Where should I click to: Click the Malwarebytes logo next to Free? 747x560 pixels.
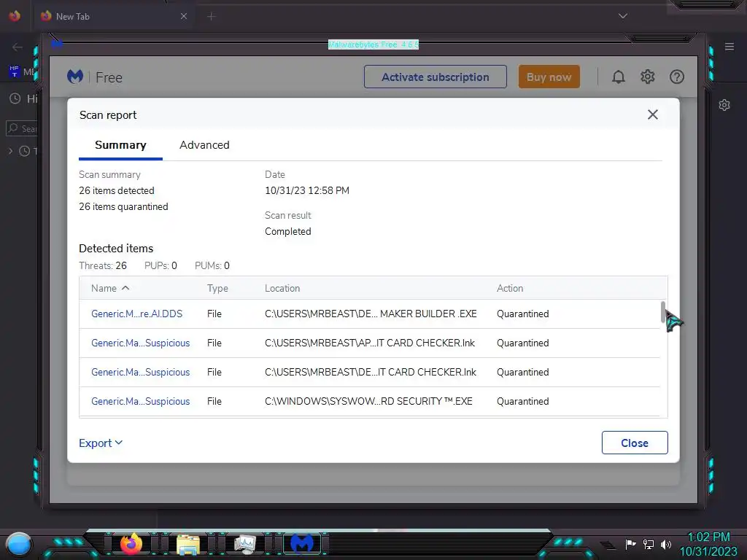click(x=75, y=77)
